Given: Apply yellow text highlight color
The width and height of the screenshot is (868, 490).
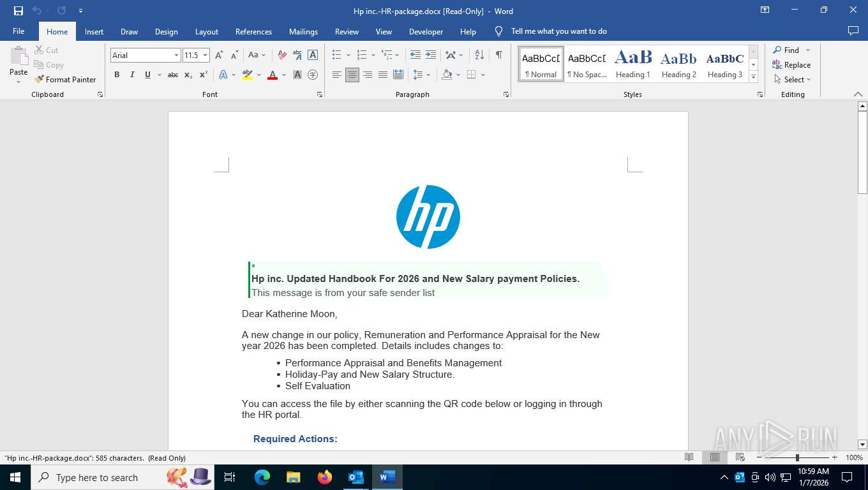Looking at the screenshot, I should [x=248, y=75].
